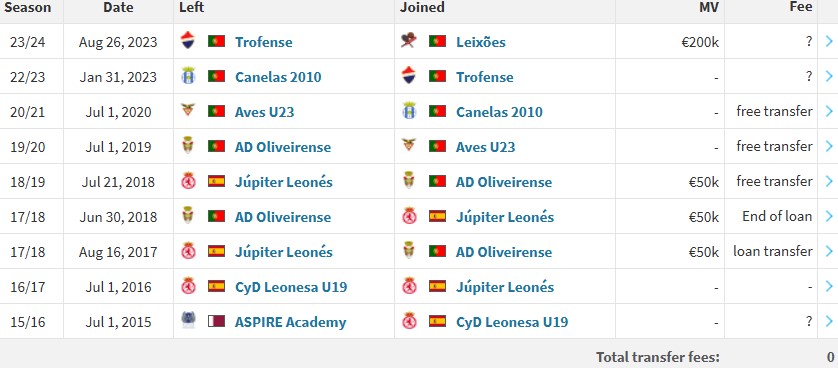Click Canelas 2010 crest in 22/23 Left column

tap(188, 76)
